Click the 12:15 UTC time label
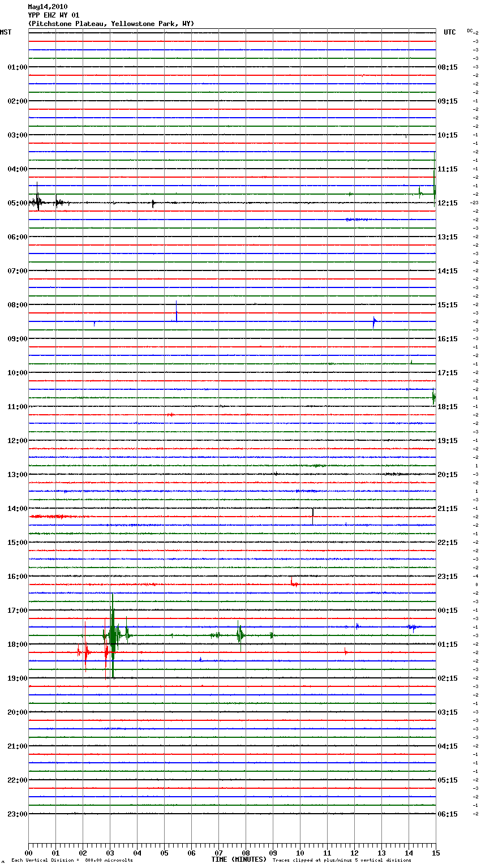 [448, 203]
